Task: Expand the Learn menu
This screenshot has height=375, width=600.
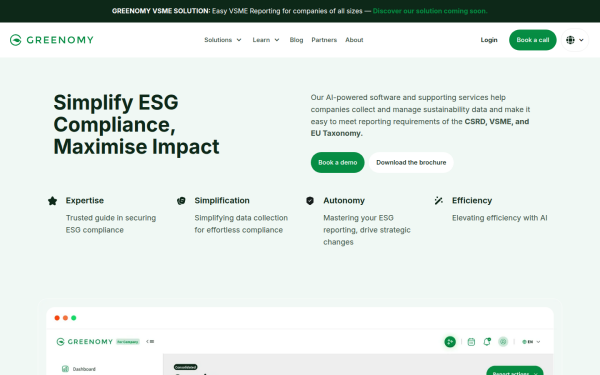Action: [266, 40]
